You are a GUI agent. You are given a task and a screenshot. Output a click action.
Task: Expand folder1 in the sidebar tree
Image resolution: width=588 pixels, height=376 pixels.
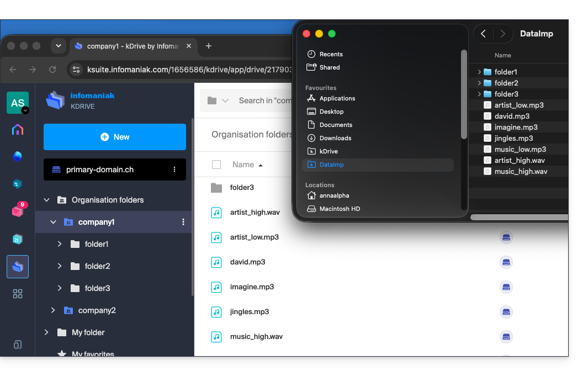tap(60, 244)
